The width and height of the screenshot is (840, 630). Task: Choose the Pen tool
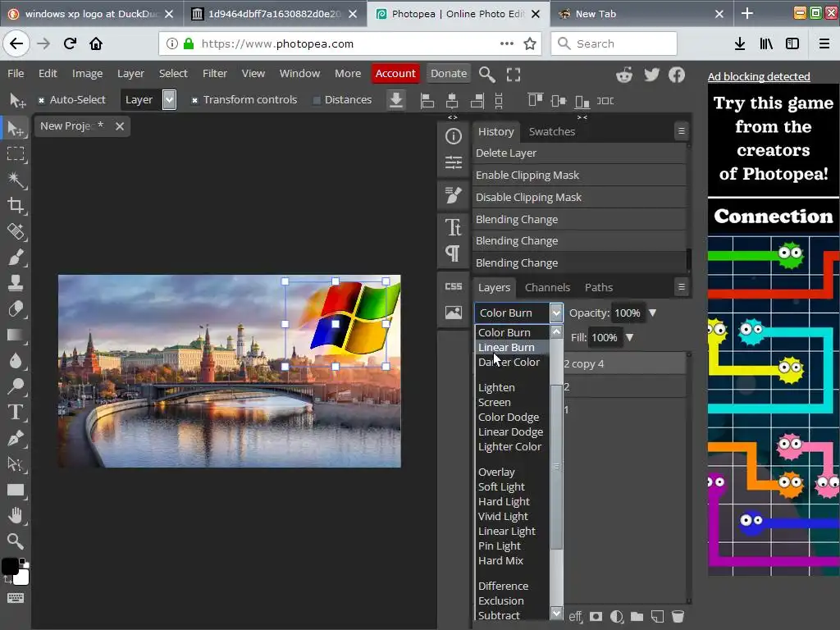click(16, 438)
